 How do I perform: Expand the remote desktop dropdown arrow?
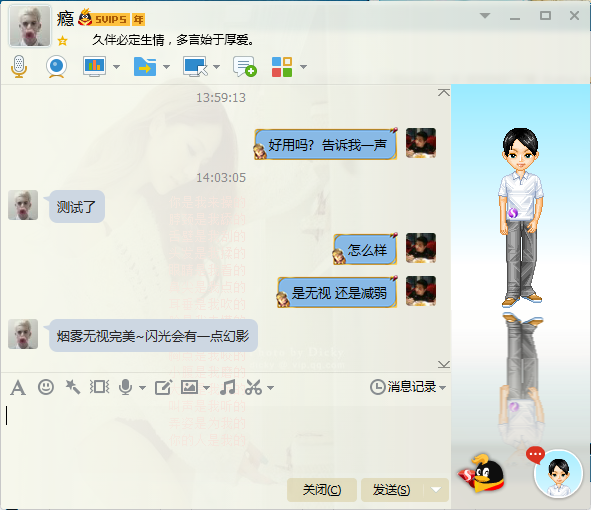coord(216,67)
